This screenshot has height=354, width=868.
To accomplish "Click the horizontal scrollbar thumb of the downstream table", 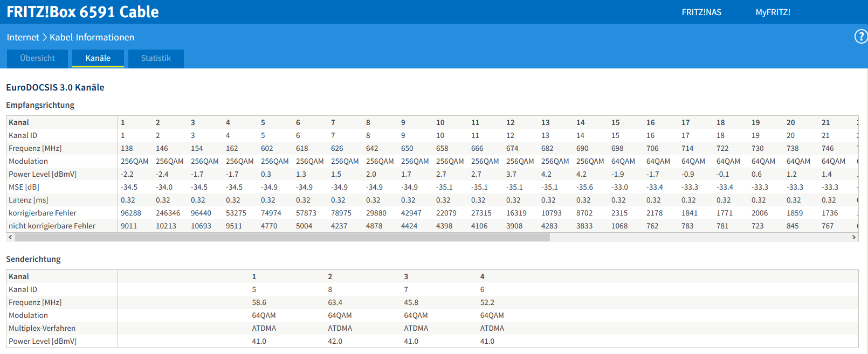I will point(283,237).
